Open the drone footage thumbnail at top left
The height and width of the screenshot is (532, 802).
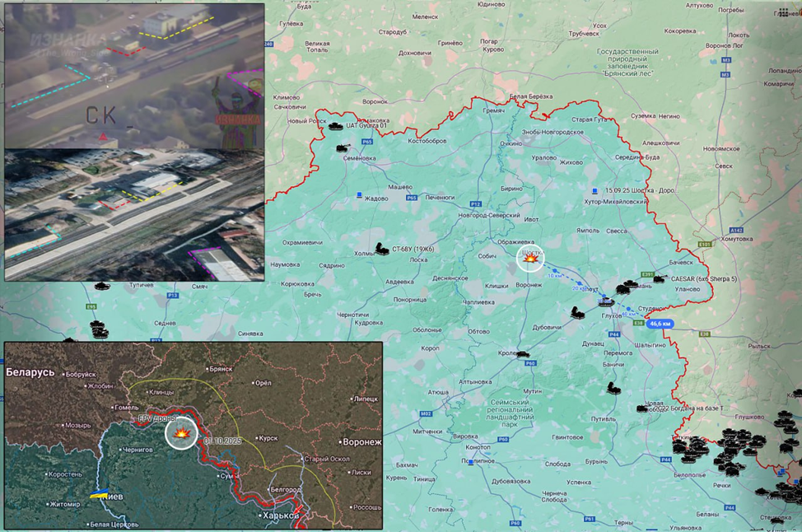tap(134, 76)
